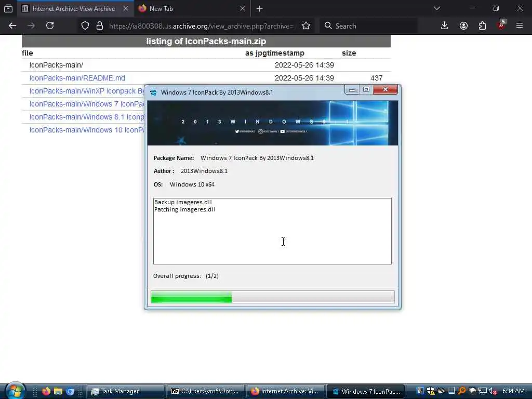Click the Firefox back arrow
The height and width of the screenshot is (399, 532).
[12, 26]
